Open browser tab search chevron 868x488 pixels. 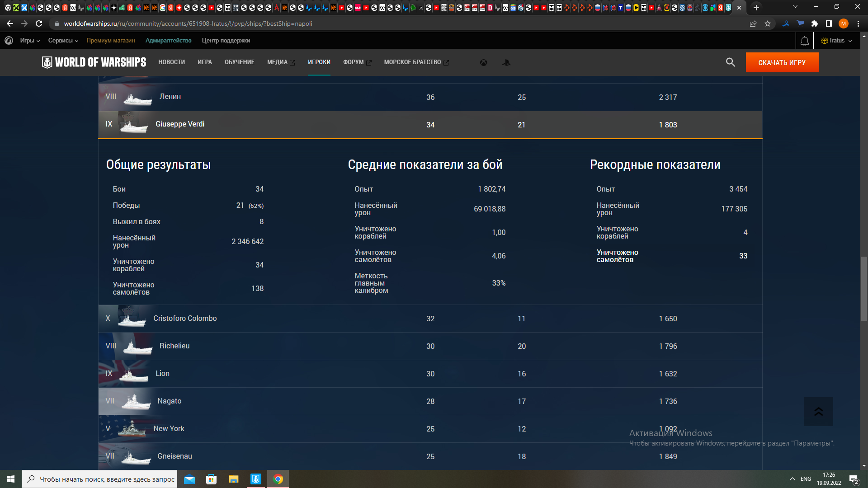tap(795, 7)
